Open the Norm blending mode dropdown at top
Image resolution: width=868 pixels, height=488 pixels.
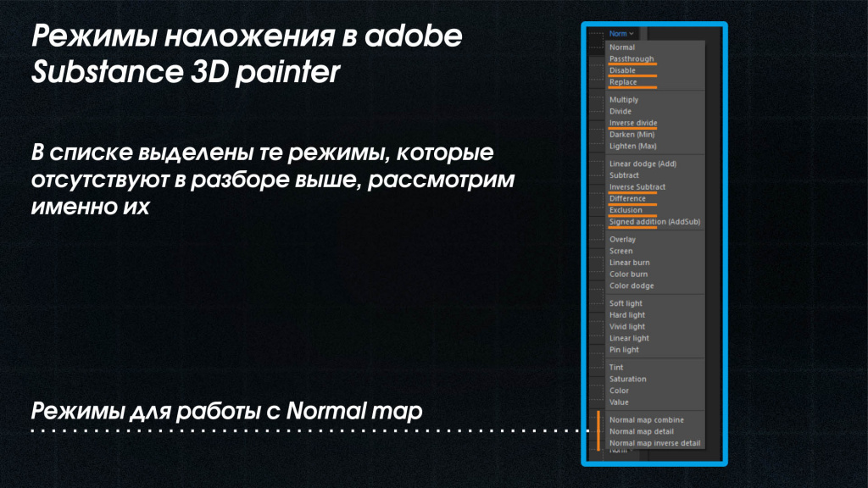coord(621,34)
